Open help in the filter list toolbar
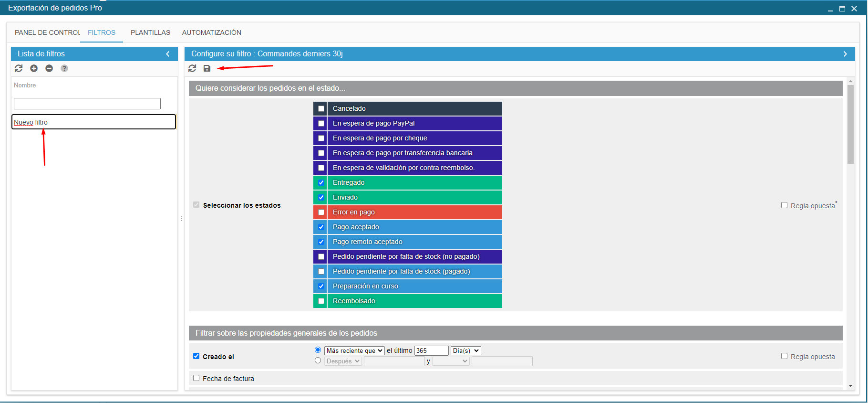This screenshot has height=403, width=868. coord(64,68)
